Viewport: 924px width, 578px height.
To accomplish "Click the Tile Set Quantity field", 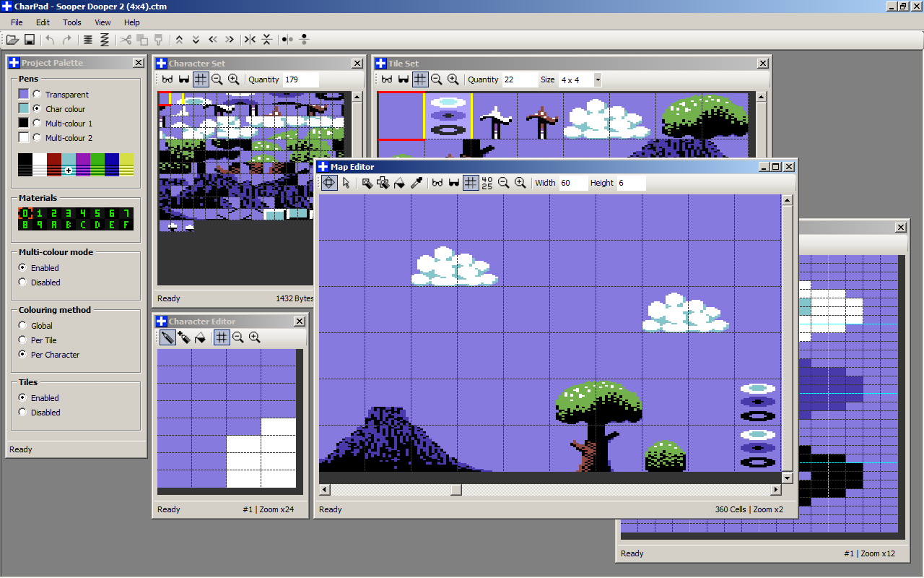I will 520,79.
